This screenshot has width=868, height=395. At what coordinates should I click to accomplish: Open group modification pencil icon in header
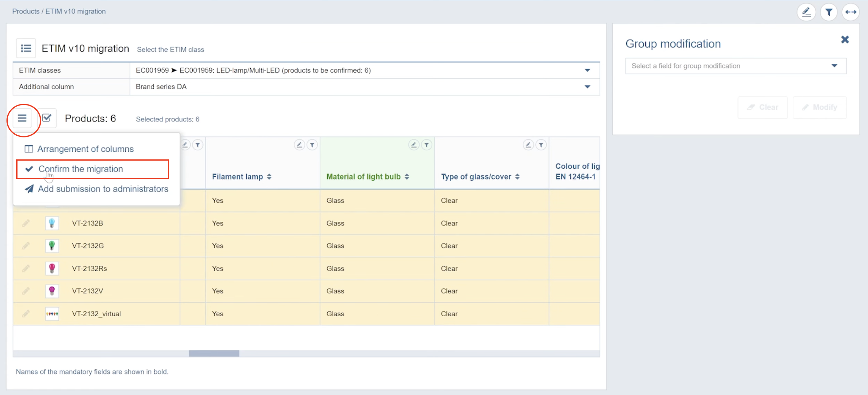[806, 12]
